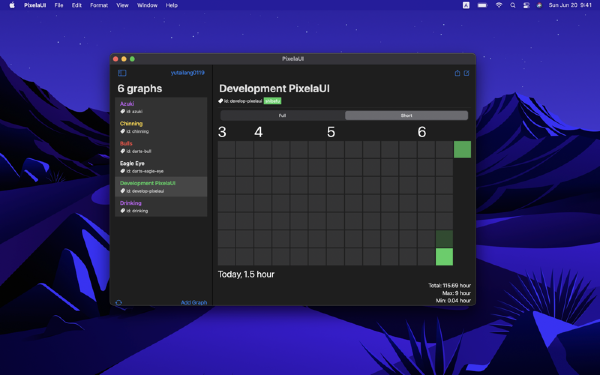Click the tag icon under Bulls
This screenshot has width=600, height=375.
pyautogui.click(x=123, y=151)
